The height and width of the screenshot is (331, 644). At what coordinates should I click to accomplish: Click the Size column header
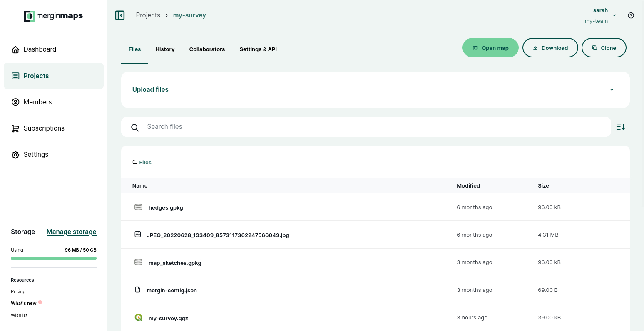543,186
